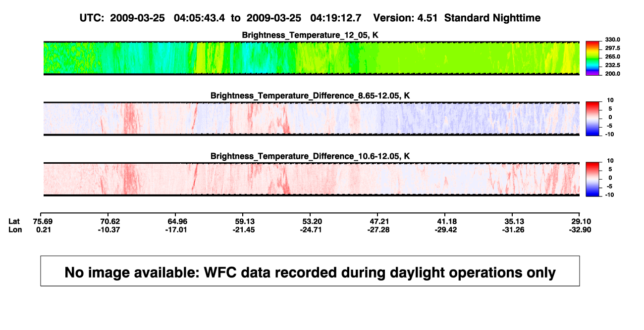Screen dimensions: 644x330
Task: Click the longitude value -24.71
Action: pyautogui.click(x=311, y=230)
